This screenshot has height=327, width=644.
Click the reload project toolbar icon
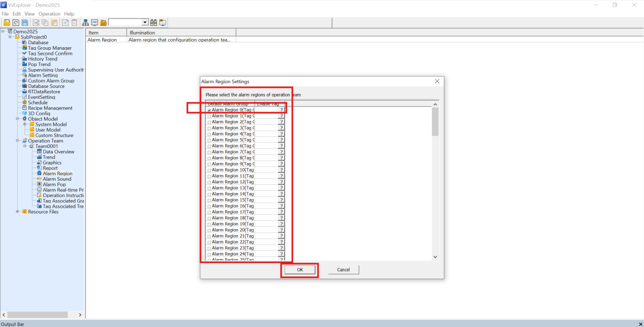click(x=16, y=22)
